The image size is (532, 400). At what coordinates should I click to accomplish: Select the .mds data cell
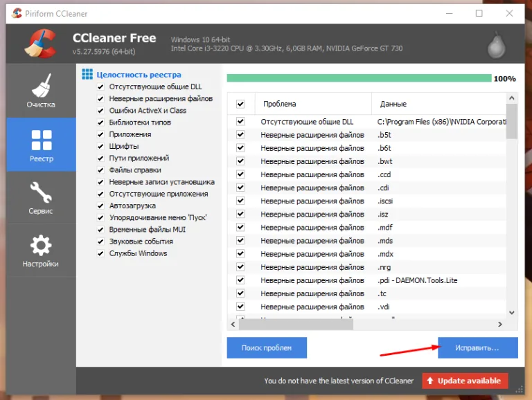(x=384, y=241)
